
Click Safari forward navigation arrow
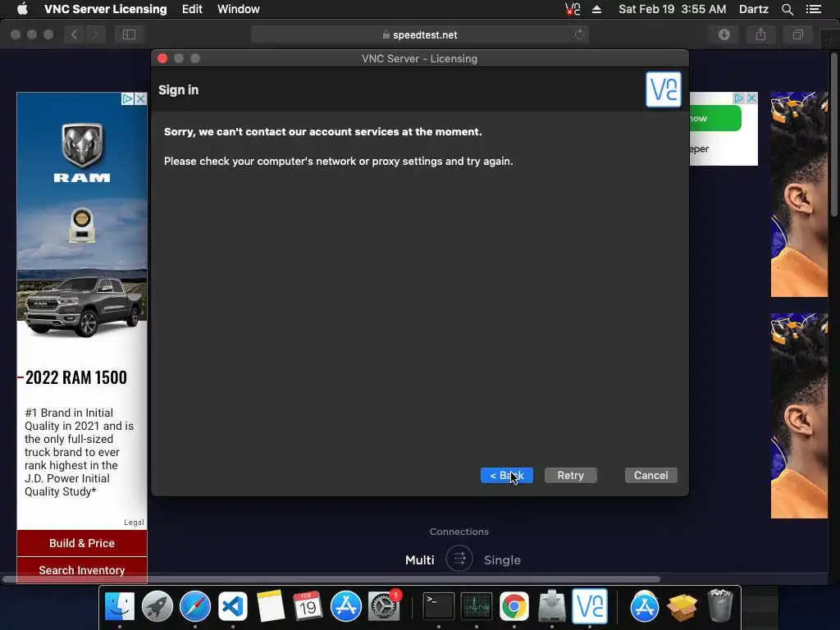(x=95, y=34)
